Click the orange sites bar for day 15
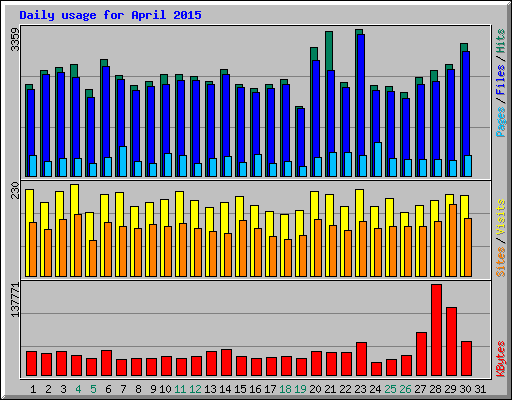This screenshot has height=400, width=512. [243, 248]
